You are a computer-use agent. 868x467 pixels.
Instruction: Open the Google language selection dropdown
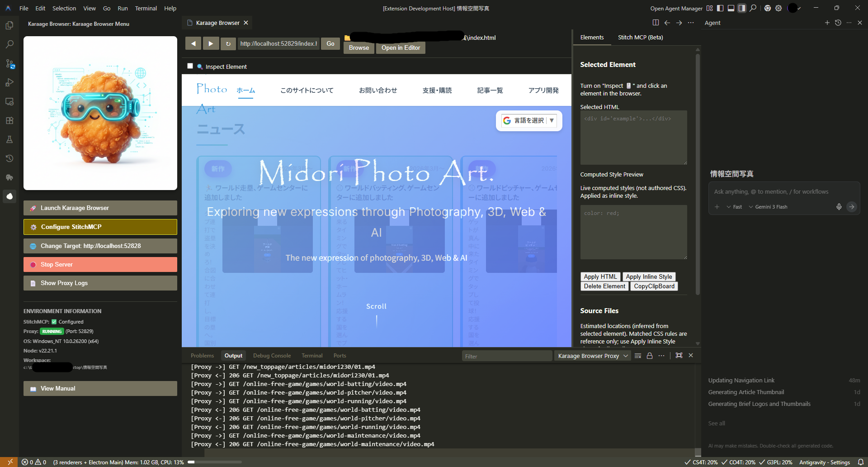click(x=529, y=120)
